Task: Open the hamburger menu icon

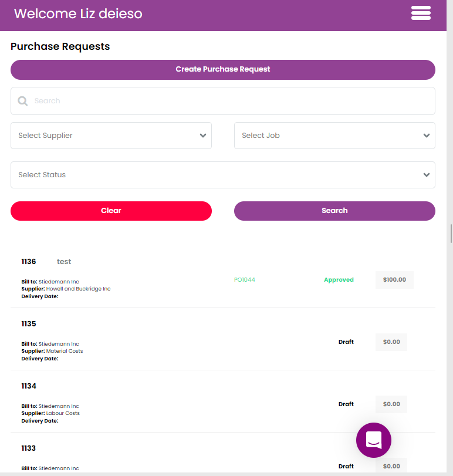Action: coord(421,13)
